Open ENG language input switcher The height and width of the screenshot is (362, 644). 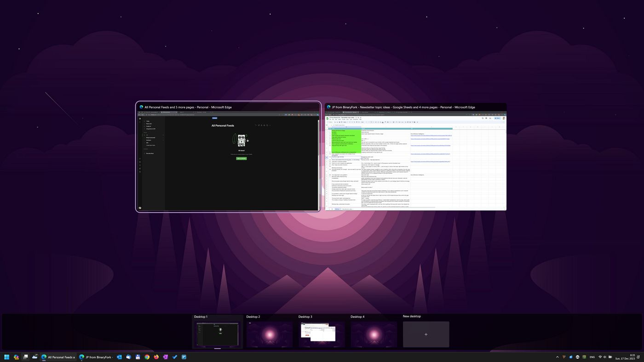[592, 357]
